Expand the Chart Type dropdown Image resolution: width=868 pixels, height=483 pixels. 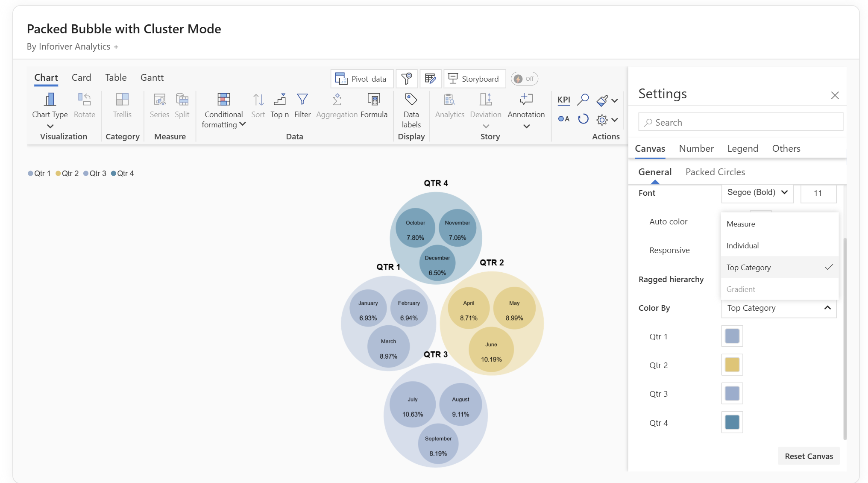[50, 126]
